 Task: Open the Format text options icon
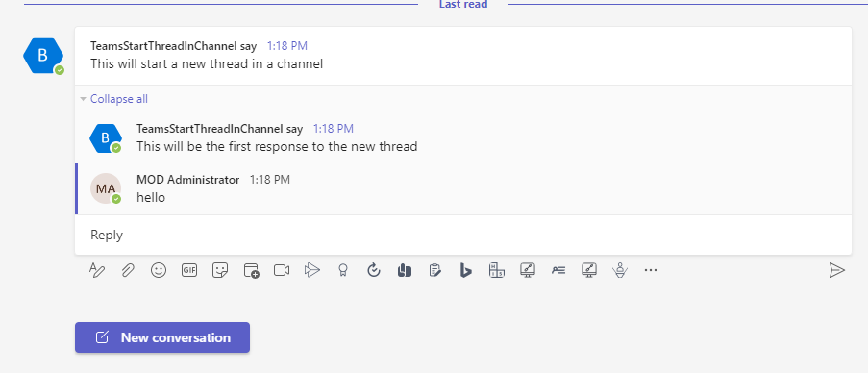click(97, 270)
